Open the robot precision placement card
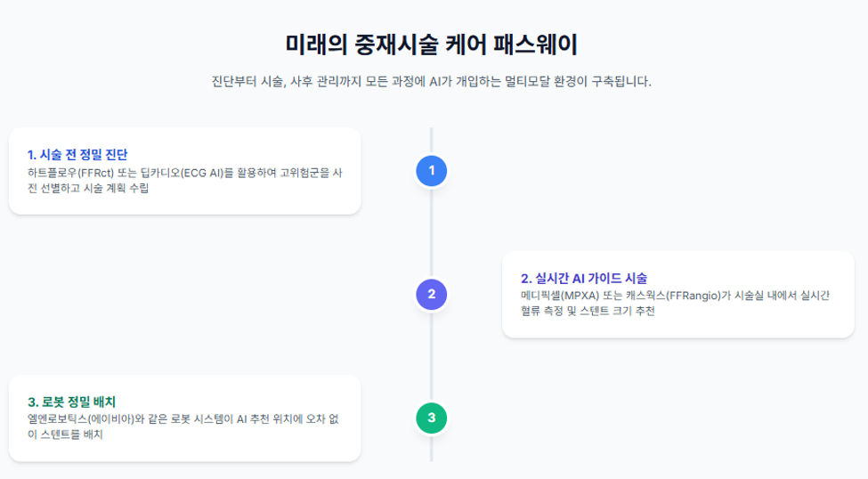 coord(185,418)
